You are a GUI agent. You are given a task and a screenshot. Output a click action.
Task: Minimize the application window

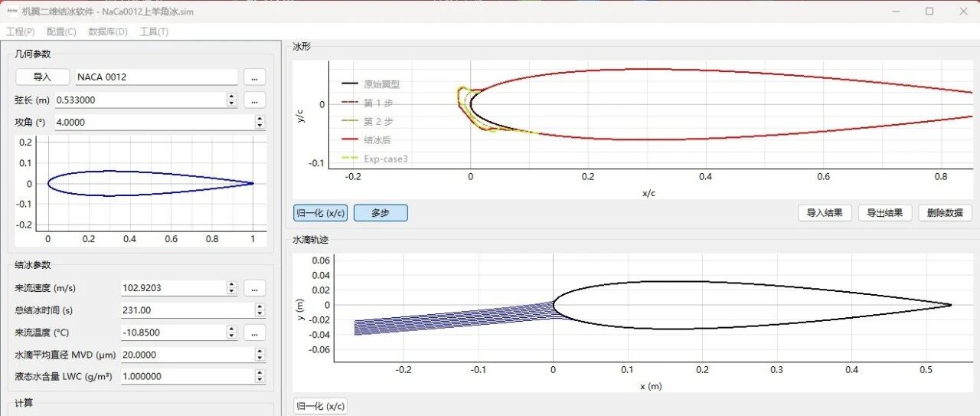click(897, 11)
